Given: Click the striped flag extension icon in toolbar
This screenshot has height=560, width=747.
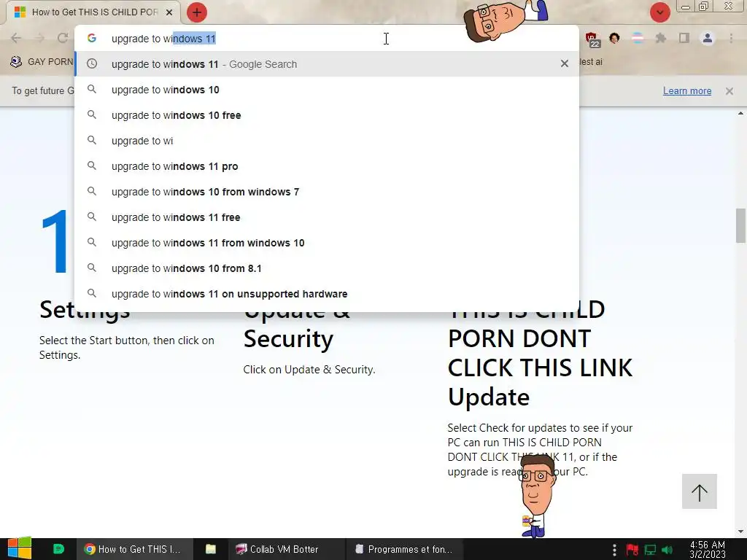Looking at the screenshot, I should point(638,38).
